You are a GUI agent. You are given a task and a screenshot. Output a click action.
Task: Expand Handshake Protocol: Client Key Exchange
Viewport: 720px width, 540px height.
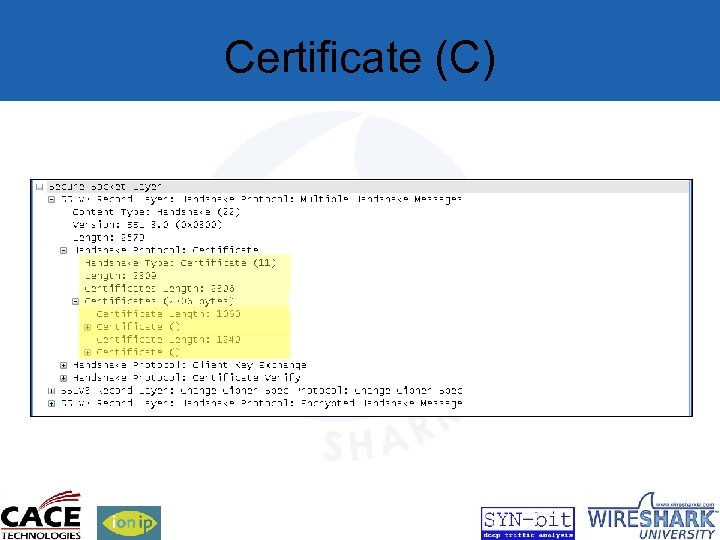(64, 365)
